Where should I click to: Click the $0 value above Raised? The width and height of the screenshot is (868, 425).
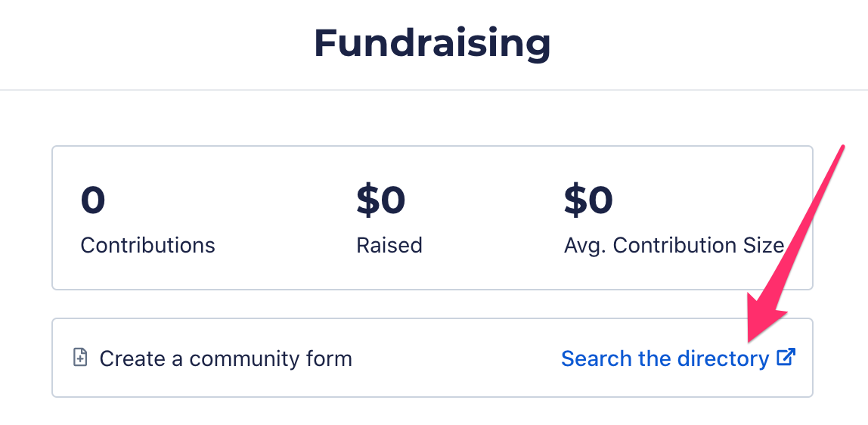coord(381,200)
